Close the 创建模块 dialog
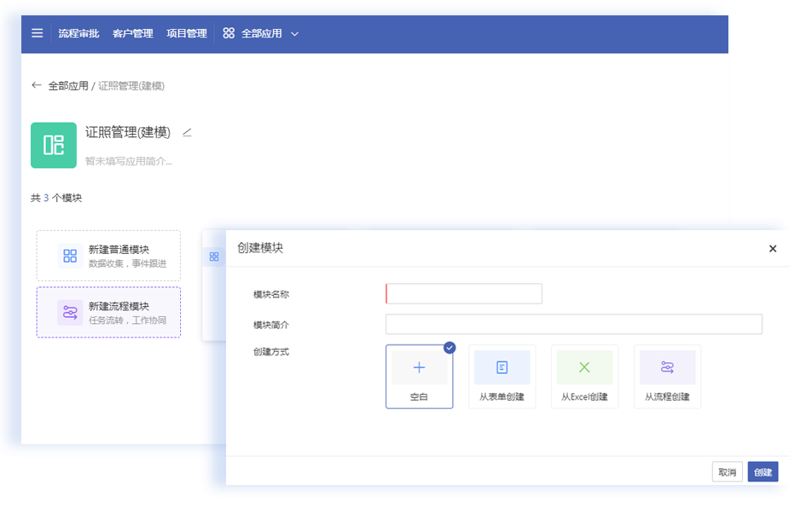This screenshot has height=508, width=812. pyautogui.click(x=773, y=249)
